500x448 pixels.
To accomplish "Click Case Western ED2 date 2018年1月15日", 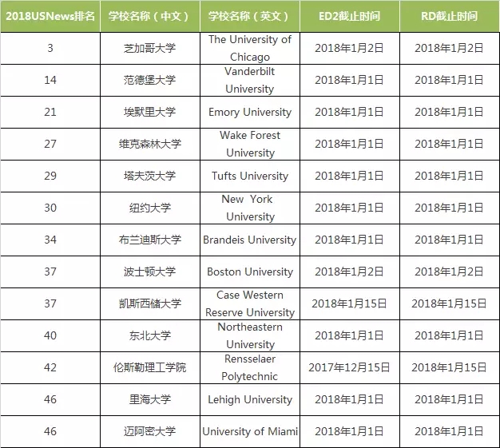I will coord(350,303).
